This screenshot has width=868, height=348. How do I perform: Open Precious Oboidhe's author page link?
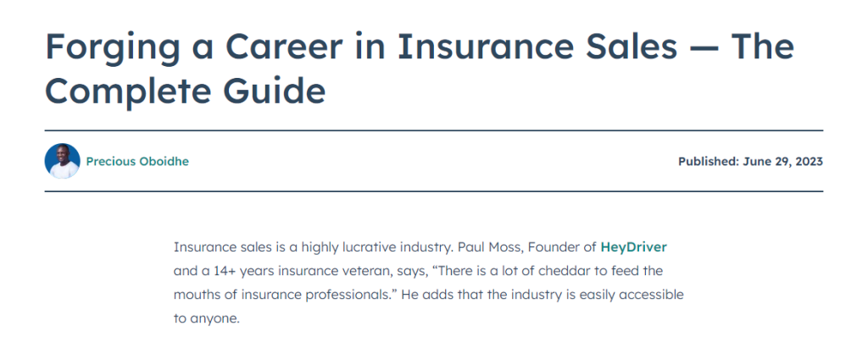[137, 161]
